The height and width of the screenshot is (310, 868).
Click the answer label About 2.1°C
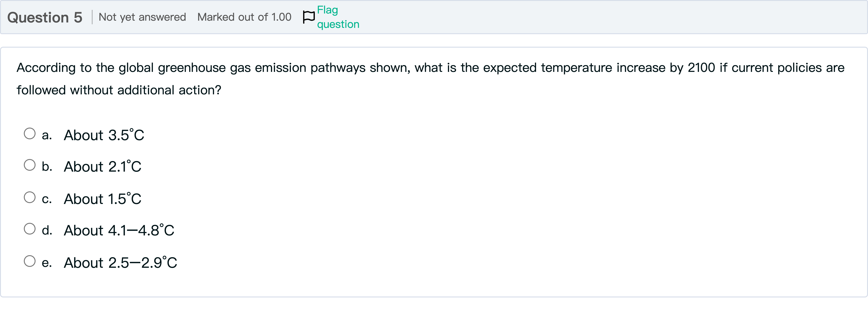pyautogui.click(x=102, y=166)
